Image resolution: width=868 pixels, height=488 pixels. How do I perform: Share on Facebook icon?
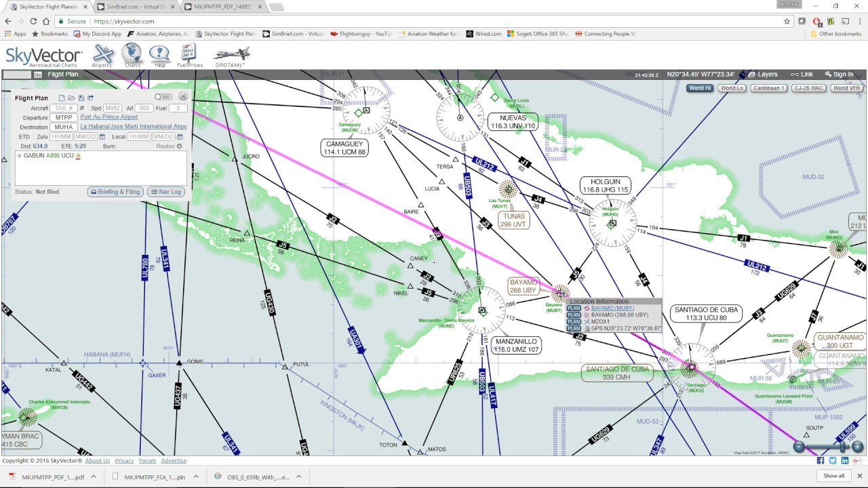[x=821, y=461]
